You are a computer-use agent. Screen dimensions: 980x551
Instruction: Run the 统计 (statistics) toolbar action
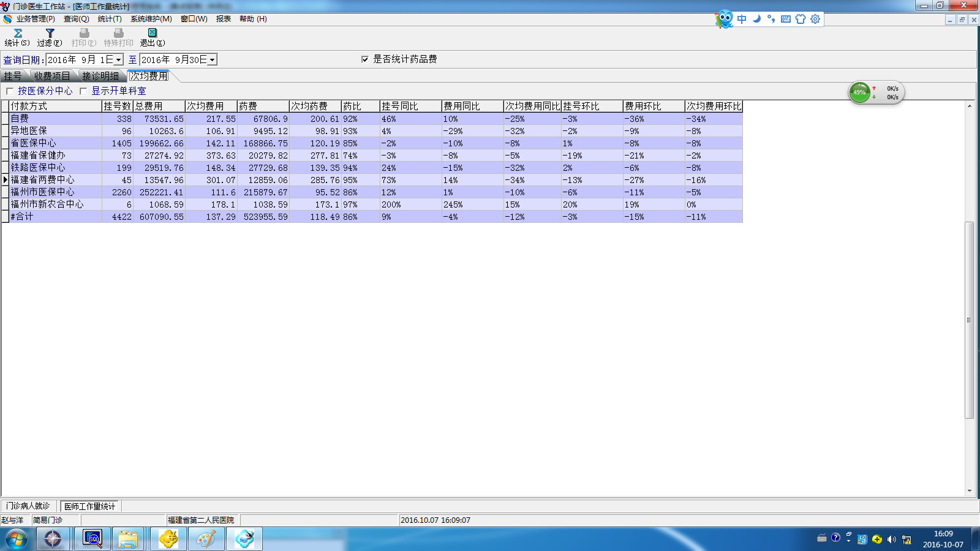pos(17,37)
